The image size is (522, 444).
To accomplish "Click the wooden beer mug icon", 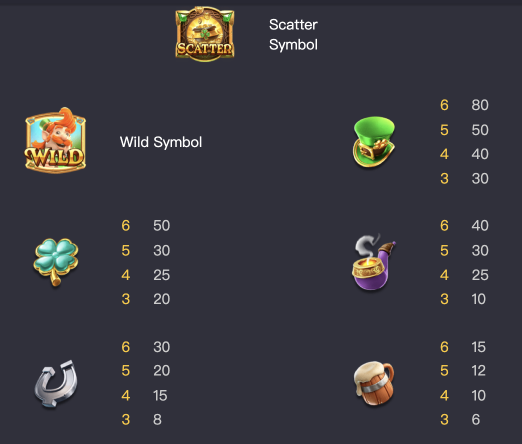I will coord(374,383).
